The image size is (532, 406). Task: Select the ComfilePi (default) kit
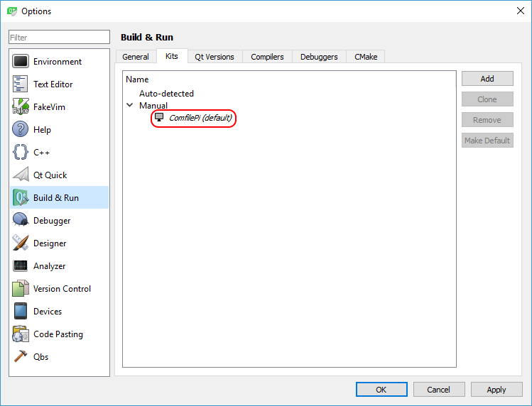tap(200, 118)
